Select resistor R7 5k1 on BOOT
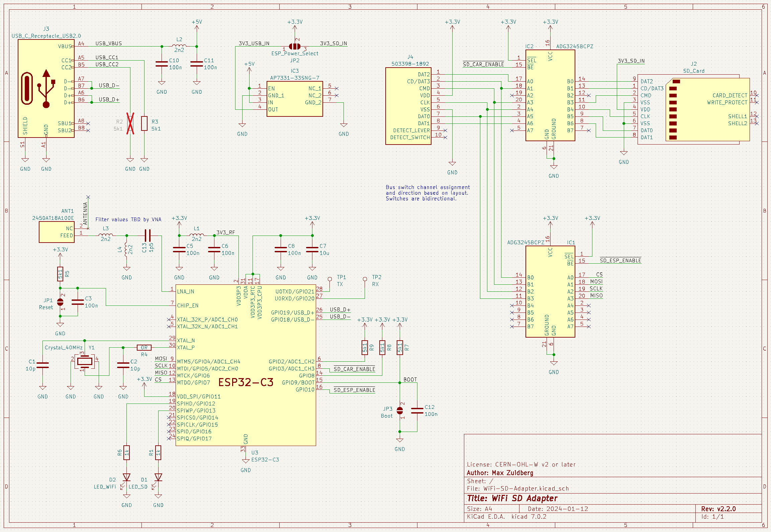 400,347
